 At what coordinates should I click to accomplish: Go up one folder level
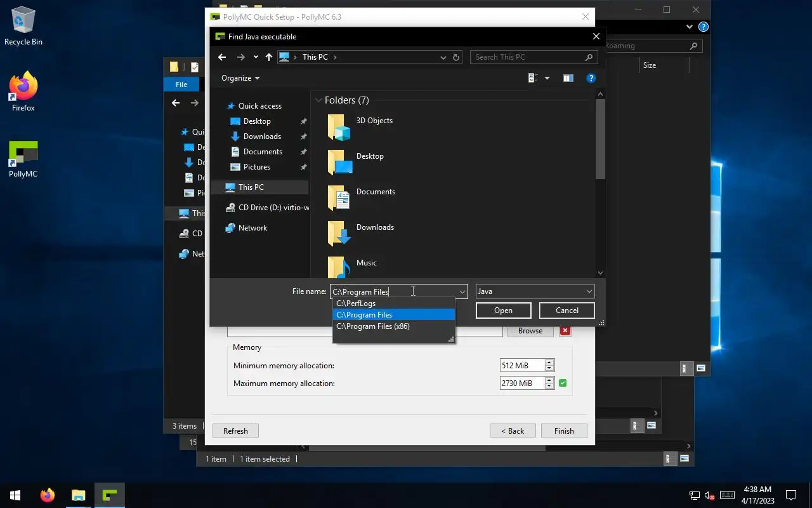click(269, 57)
